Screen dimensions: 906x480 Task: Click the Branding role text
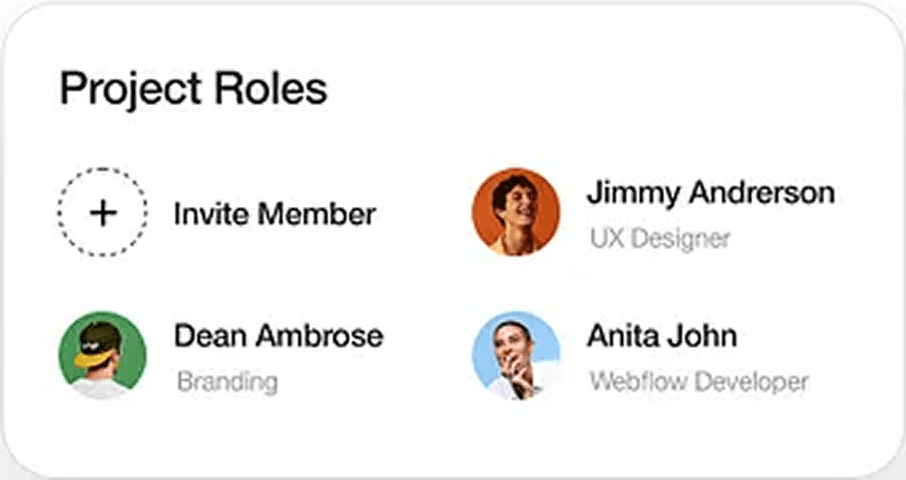pyautogui.click(x=227, y=382)
